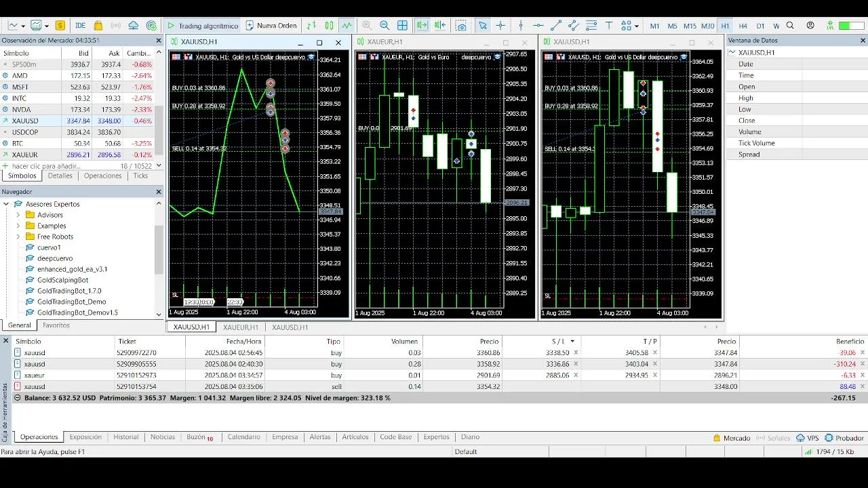
Task: Select the NVDA market watch row
Action: pos(77,109)
